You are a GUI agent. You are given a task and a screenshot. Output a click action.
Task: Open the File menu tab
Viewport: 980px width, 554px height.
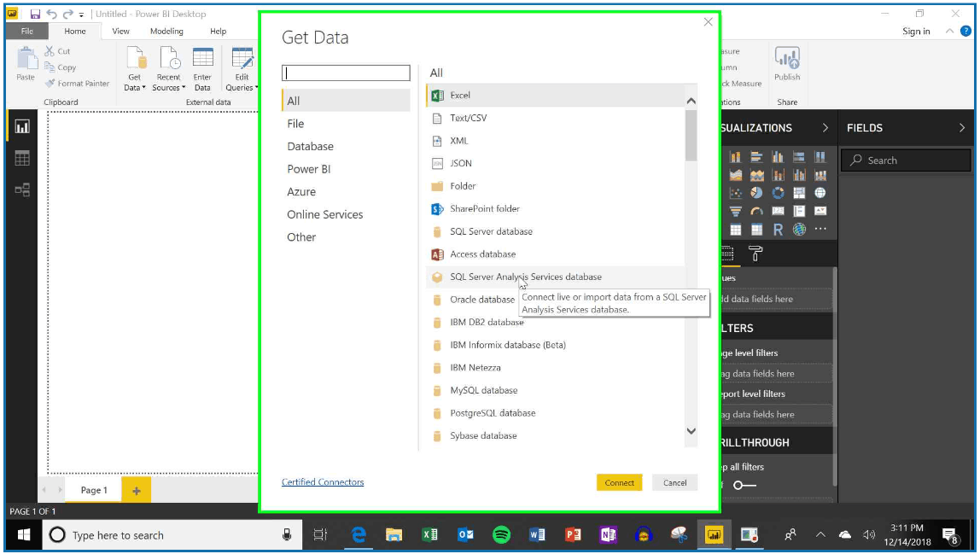(x=26, y=32)
